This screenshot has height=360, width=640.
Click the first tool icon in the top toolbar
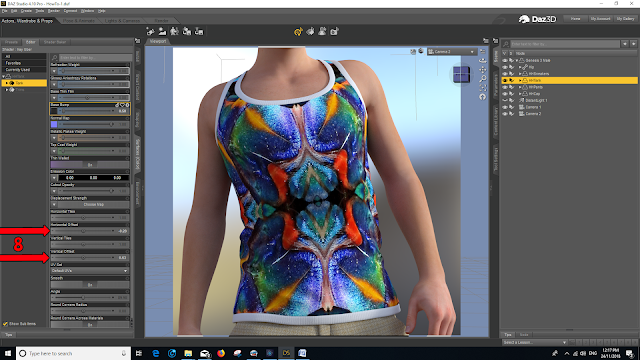[151, 31]
